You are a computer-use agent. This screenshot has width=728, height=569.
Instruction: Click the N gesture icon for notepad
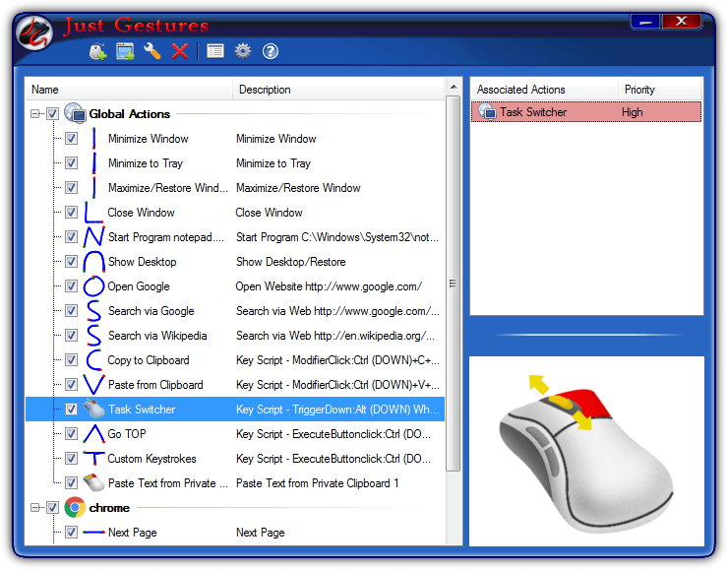[93, 237]
